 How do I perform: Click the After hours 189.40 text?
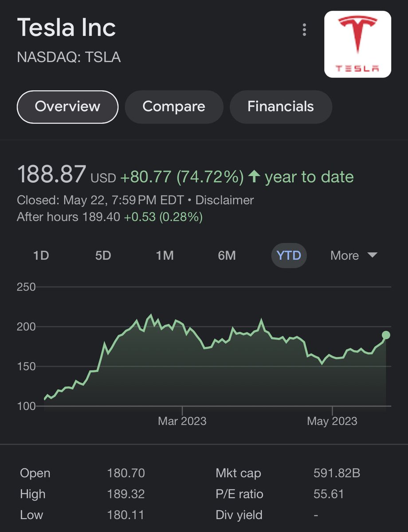click(68, 217)
